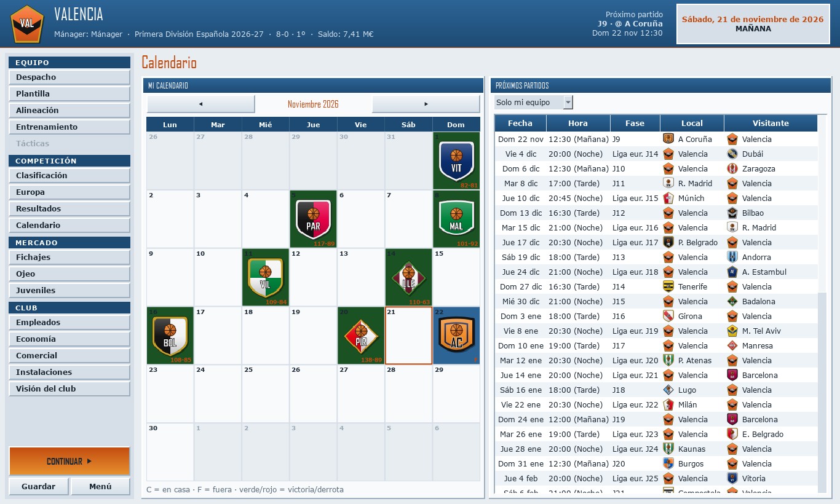Click the Dubái team crest in fixtures
This screenshot has width=840, height=504.
732,154
